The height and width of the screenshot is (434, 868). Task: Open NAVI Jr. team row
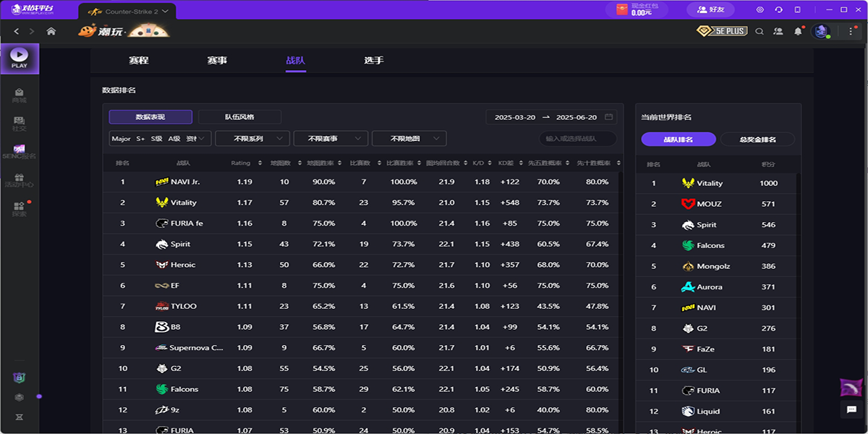362,182
